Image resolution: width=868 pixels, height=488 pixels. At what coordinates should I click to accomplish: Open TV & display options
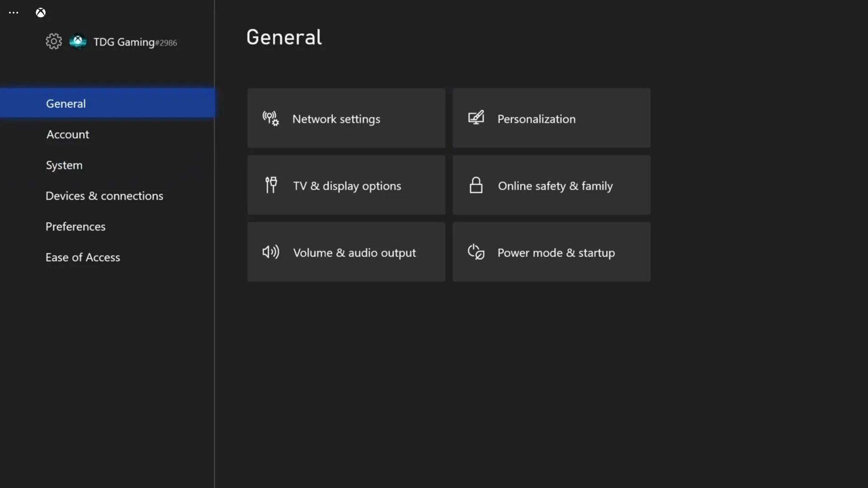coord(346,185)
